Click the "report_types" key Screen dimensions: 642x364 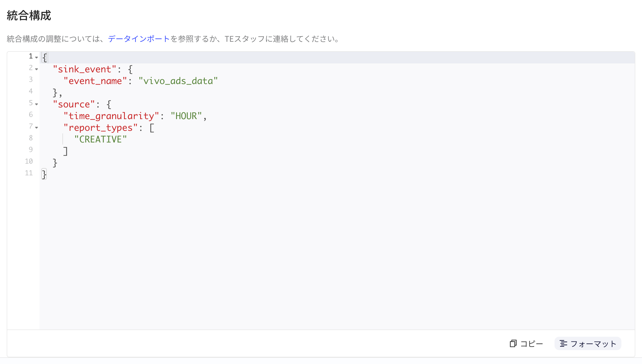(101, 128)
